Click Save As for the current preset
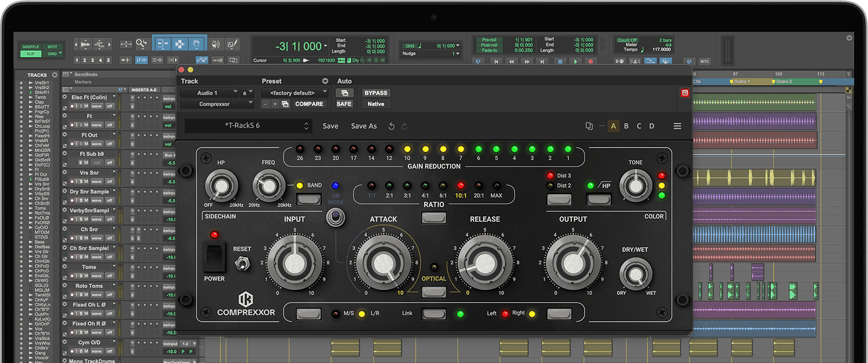This screenshot has height=363, width=868. tap(363, 126)
